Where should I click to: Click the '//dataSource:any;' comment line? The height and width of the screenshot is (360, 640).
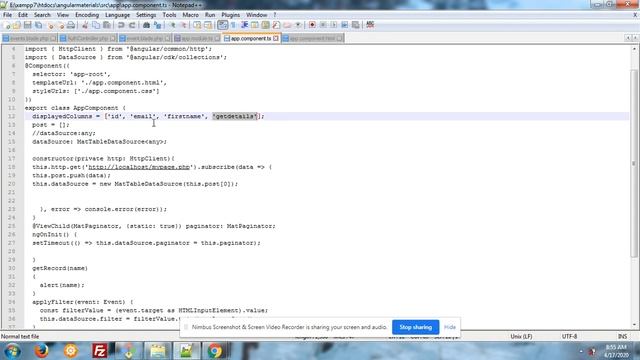coord(64,133)
